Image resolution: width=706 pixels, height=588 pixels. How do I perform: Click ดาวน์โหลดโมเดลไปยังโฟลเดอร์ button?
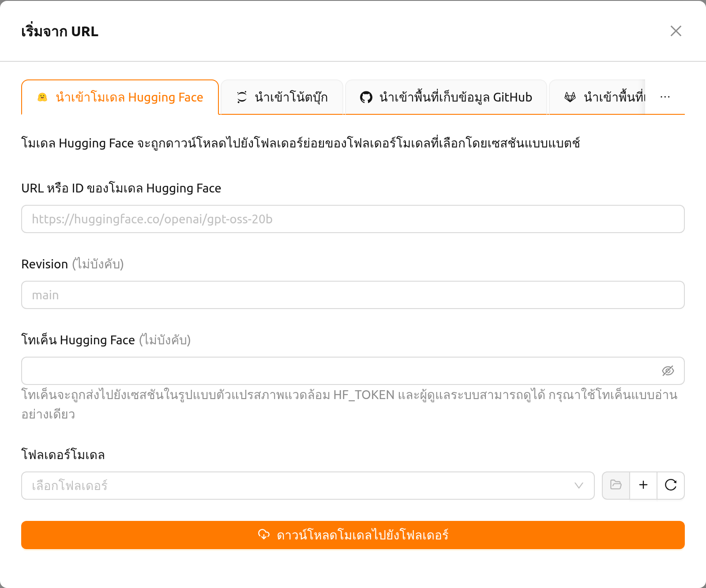[353, 535]
